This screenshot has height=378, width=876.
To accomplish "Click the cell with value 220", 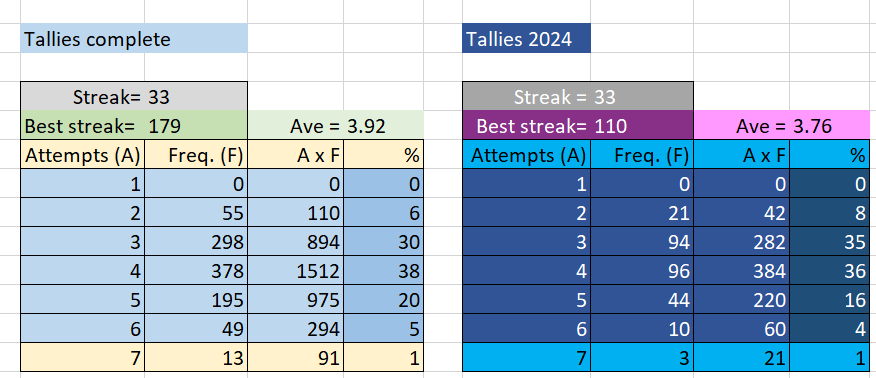I will (x=742, y=300).
